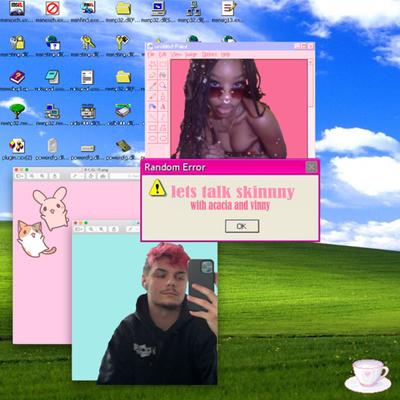400x400 pixels.
Task: Close the Random Error dialog with X
Action: tap(311, 167)
